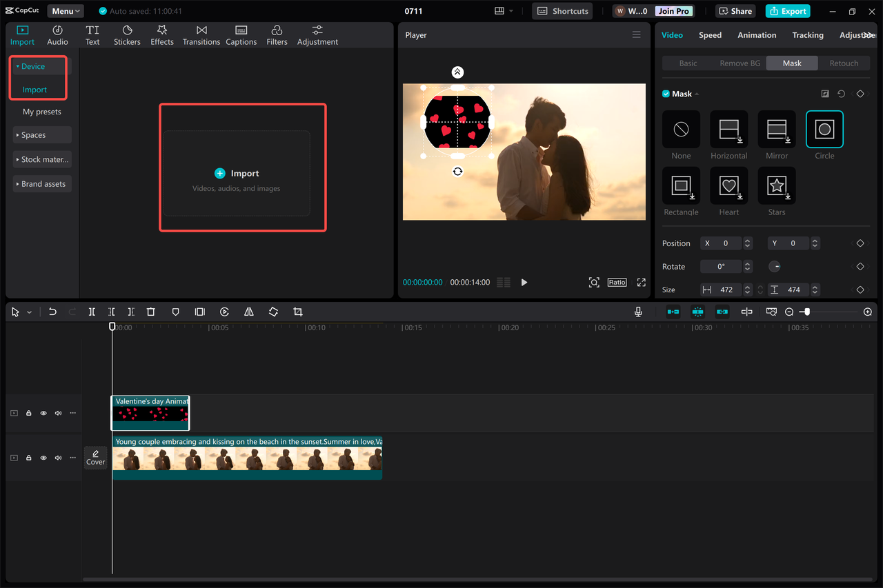This screenshot has height=588, width=883.
Task: Lock the video track containing the couple clip
Action: click(28, 457)
